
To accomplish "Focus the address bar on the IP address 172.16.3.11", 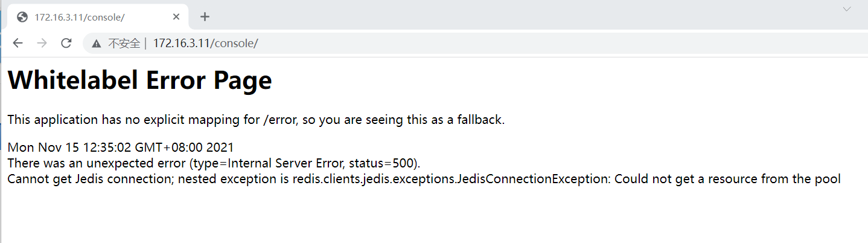I will pyautogui.click(x=181, y=44).
